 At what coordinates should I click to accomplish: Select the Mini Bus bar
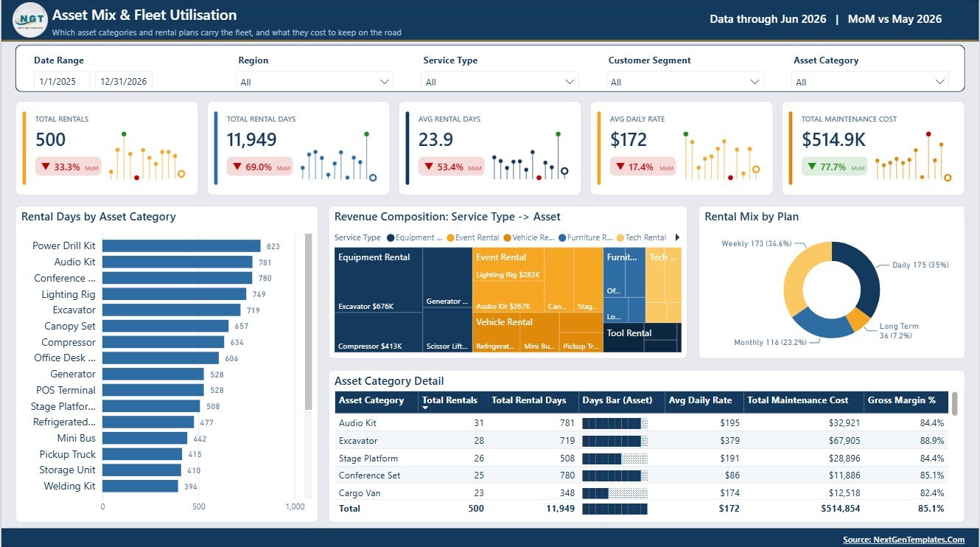[145, 438]
